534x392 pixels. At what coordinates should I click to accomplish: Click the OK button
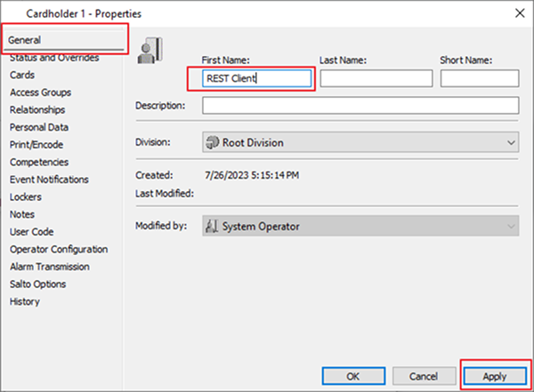pyautogui.click(x=352, y=376)
